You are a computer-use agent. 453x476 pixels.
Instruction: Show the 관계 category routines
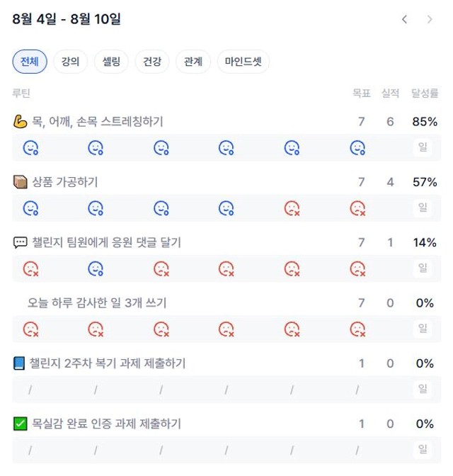pyautogui.click(x=193, y=62)
